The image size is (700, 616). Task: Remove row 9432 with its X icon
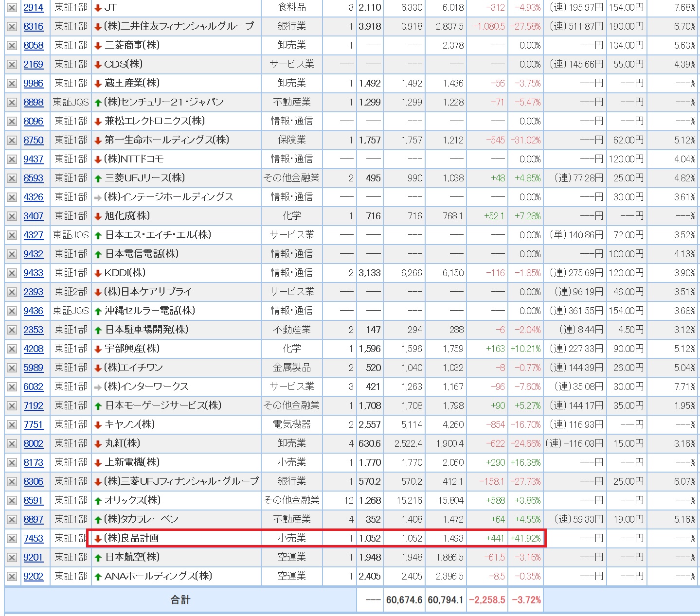pyautogui.click(x=12, y=254)
